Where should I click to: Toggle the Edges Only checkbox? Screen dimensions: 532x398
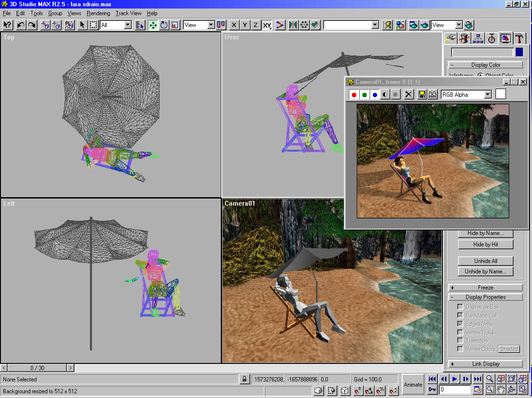[460, 324]
